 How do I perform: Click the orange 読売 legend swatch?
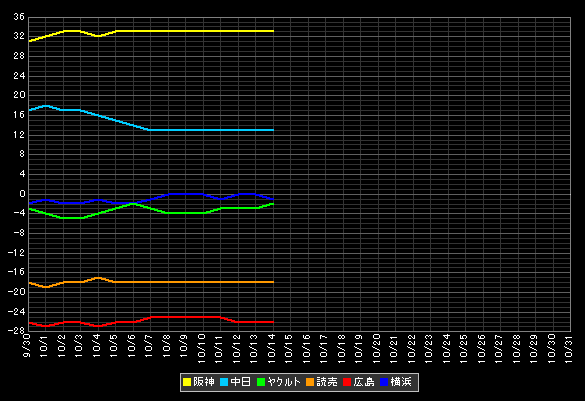point(310,382)
